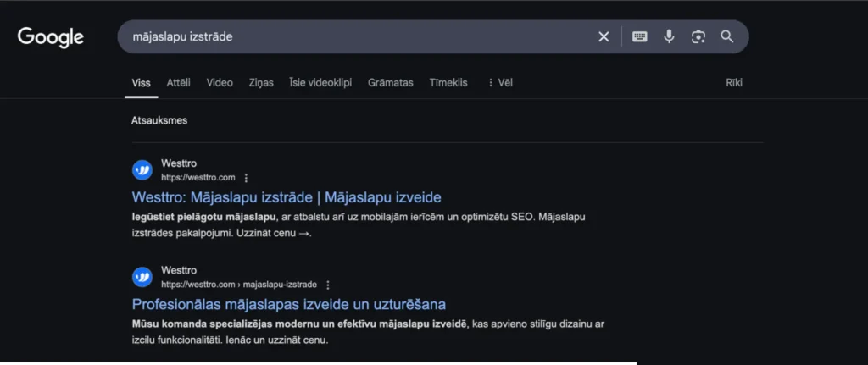Expand the Vēl more-filters menu
This screenshot has height=365, width=868.
tap(500, 83)
